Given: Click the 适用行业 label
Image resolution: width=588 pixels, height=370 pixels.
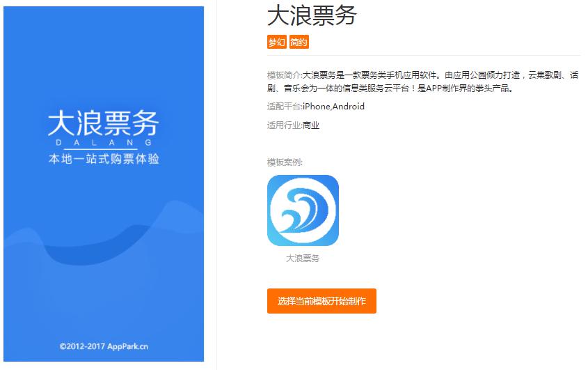Looking at the screenshot, I should point(285,125).
